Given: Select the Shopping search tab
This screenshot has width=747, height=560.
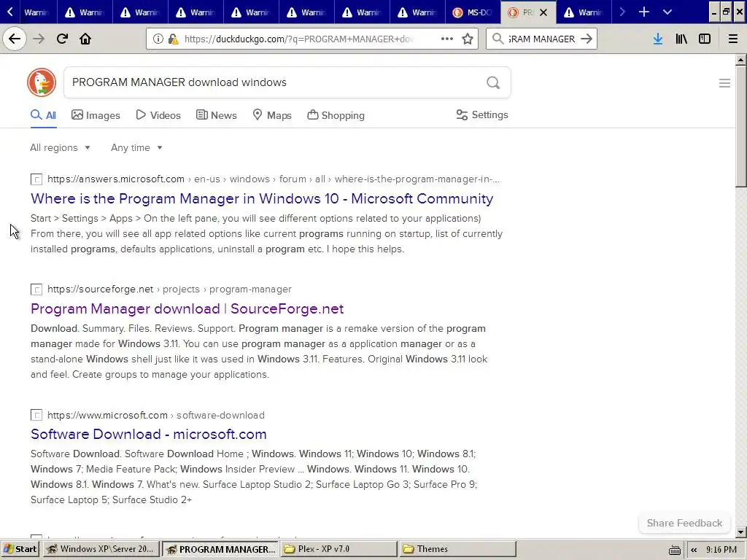Looking at the screenshot, I should pos(336,115).
